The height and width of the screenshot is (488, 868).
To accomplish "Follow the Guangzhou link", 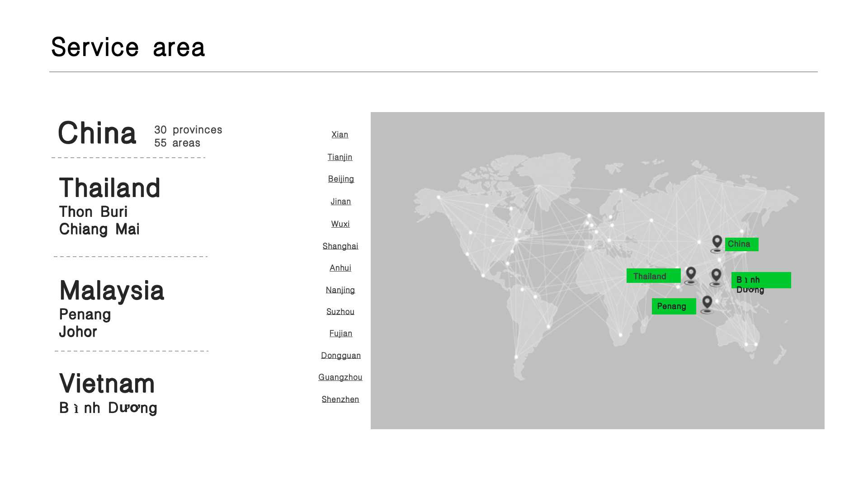I will 340,377.
